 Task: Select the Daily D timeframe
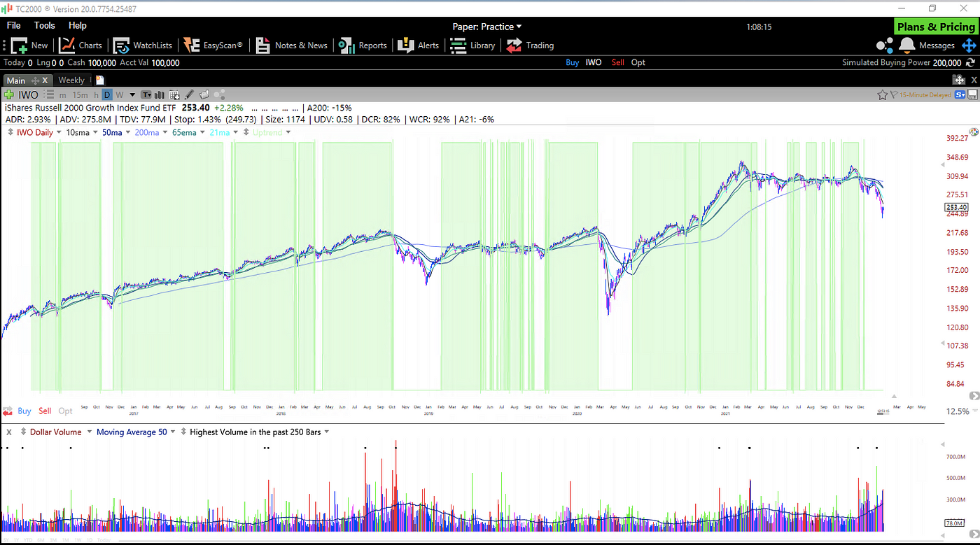pos(107,94)
